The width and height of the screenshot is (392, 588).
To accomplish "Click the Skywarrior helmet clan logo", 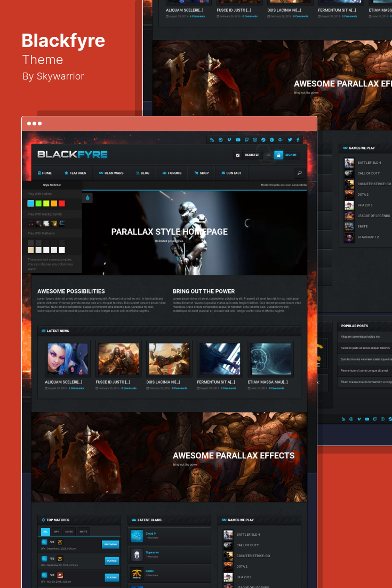I will pos(137,554).
